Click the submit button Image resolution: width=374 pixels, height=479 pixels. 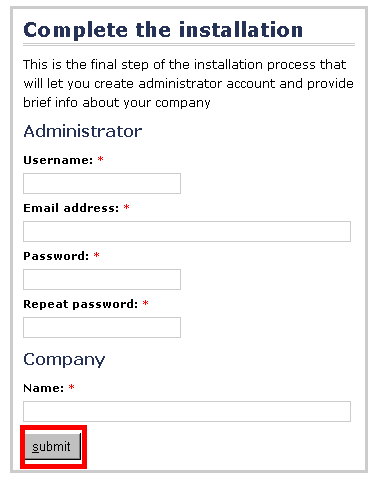point(53,446)
